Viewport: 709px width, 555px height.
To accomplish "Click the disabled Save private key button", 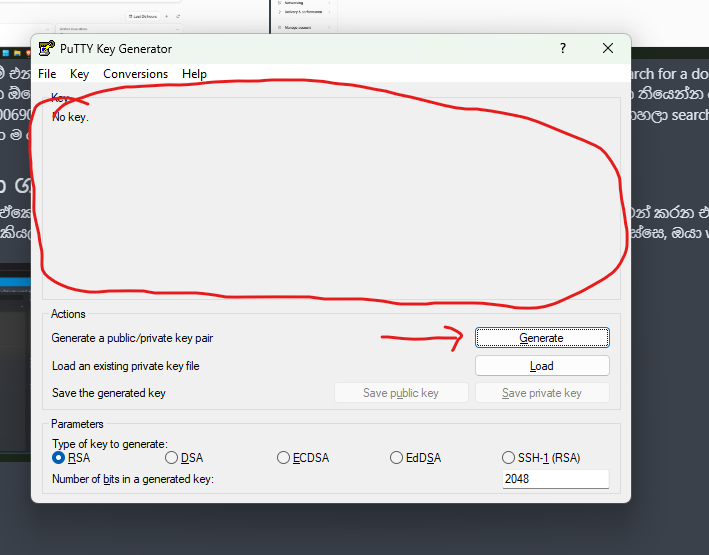I will click(x=542, y=393).
